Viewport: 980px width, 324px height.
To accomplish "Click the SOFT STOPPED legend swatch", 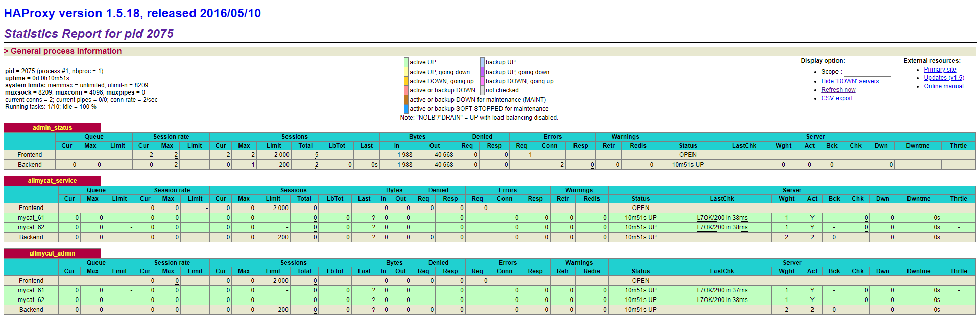I will 406,109.
